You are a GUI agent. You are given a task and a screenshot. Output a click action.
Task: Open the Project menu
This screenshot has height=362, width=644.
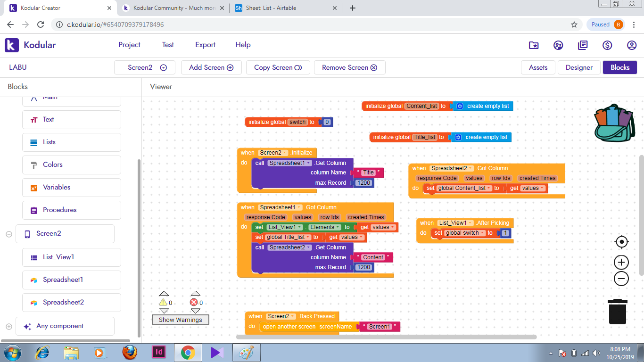coord(129,45)
